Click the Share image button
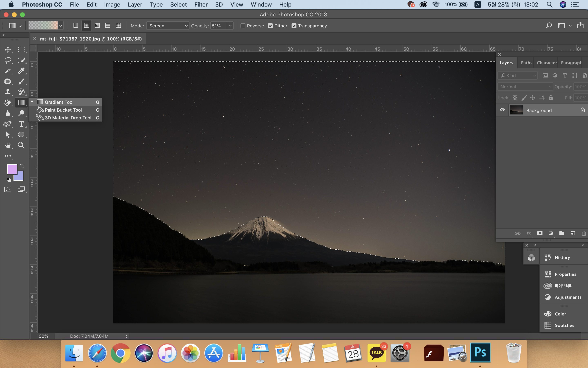588x368 pixels. 580,25
